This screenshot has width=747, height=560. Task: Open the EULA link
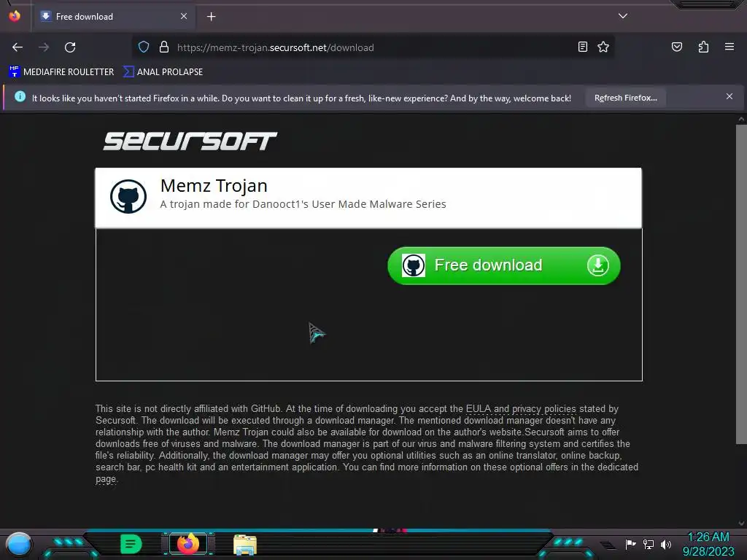[x=479, y=408]
